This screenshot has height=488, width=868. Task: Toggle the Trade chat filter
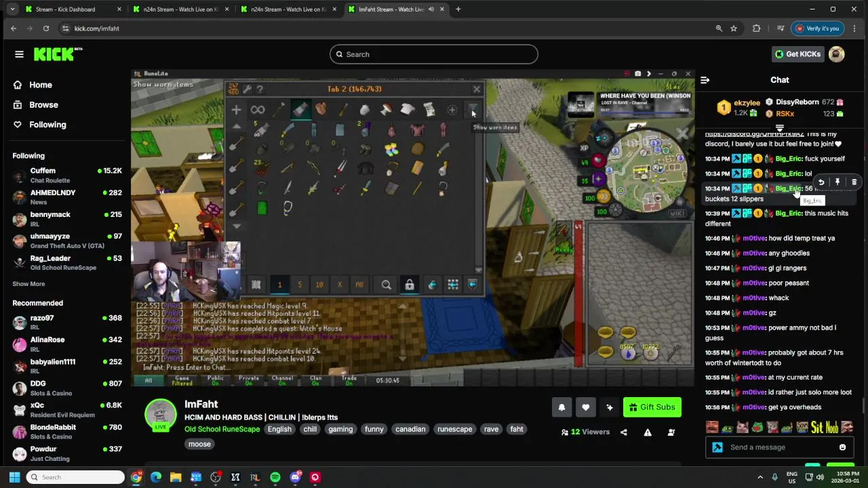[349, 380]
